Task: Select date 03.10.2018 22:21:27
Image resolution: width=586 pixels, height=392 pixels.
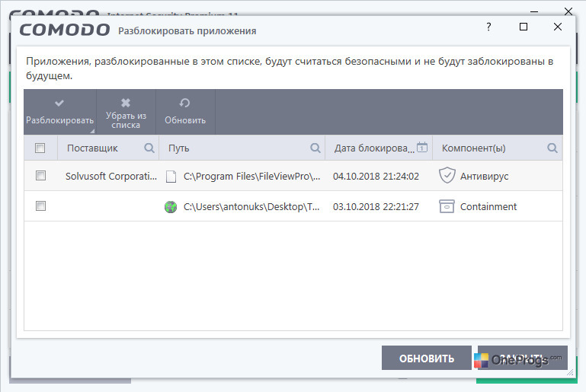Action: click(x=376, y=207)
